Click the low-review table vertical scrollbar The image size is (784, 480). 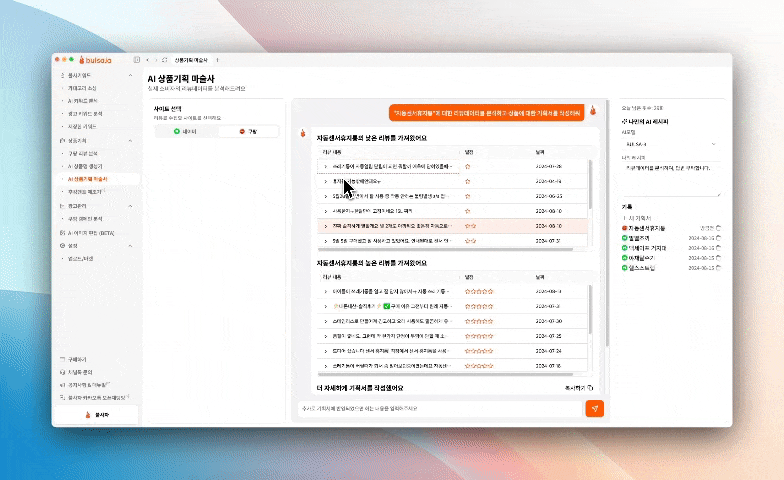click(x=590, y=184)
